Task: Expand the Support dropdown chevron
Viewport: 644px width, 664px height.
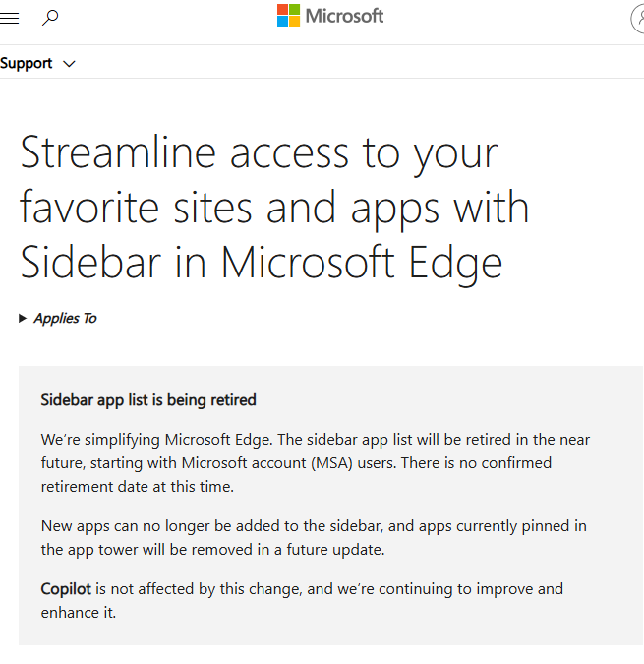Action: [69, 64]
